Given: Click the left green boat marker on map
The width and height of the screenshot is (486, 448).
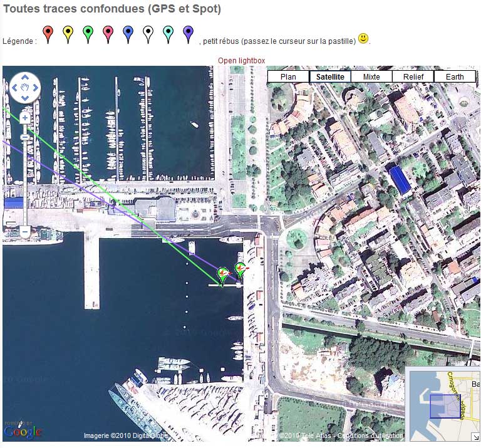Looking at the screenshot, I should tap(222, 274).
